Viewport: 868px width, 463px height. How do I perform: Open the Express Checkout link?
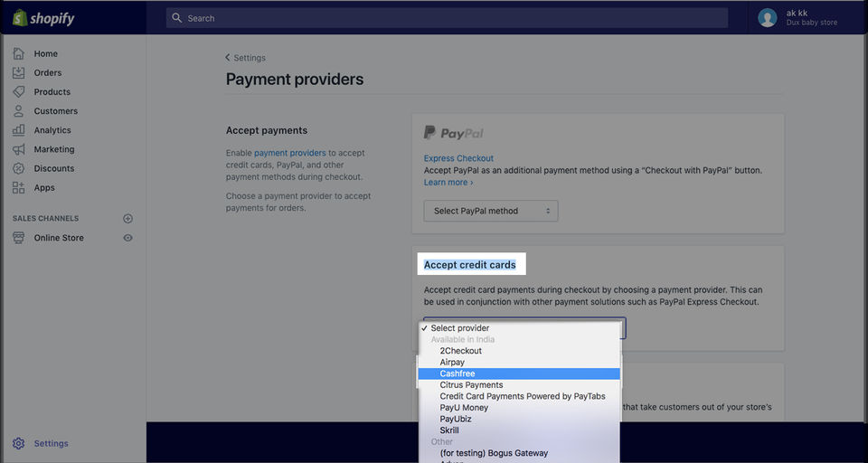(x=458, y=158)
